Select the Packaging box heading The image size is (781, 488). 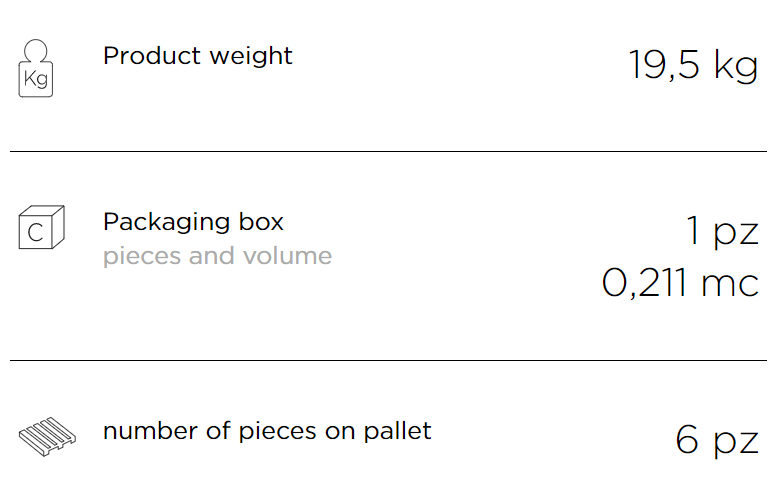point(193,223)
